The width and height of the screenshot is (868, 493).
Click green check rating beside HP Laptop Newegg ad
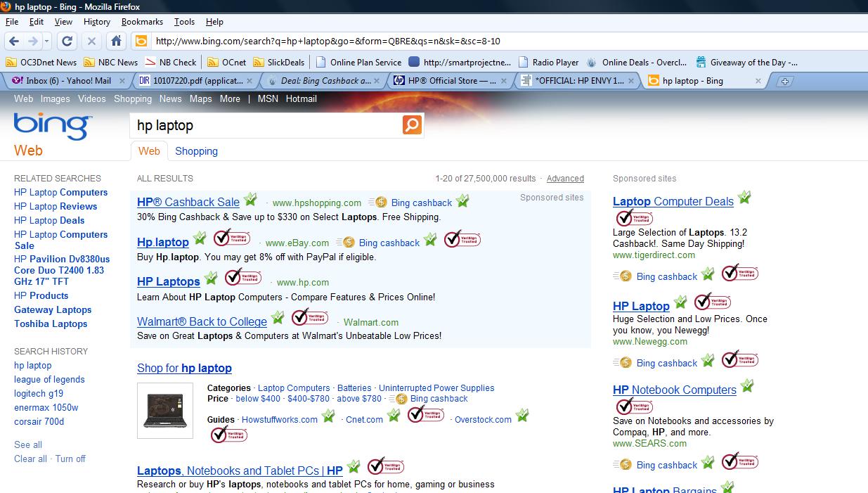point(680,302)
